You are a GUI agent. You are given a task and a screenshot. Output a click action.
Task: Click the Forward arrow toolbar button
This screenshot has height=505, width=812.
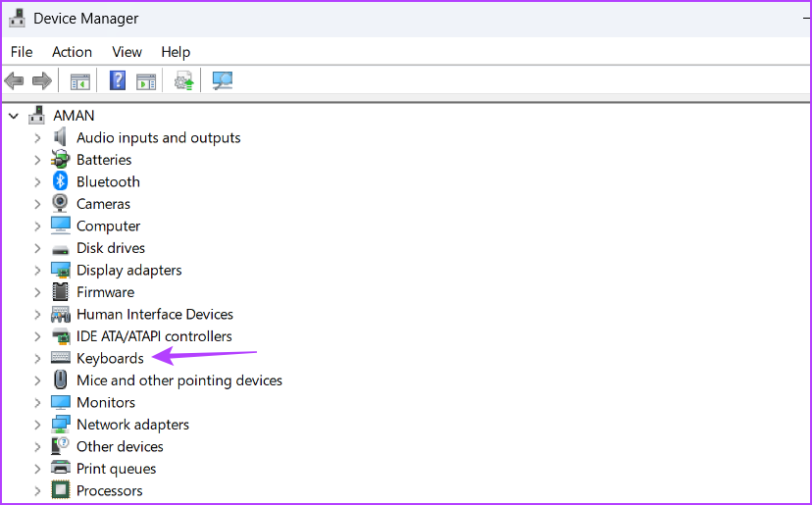[x=42, y=81]
